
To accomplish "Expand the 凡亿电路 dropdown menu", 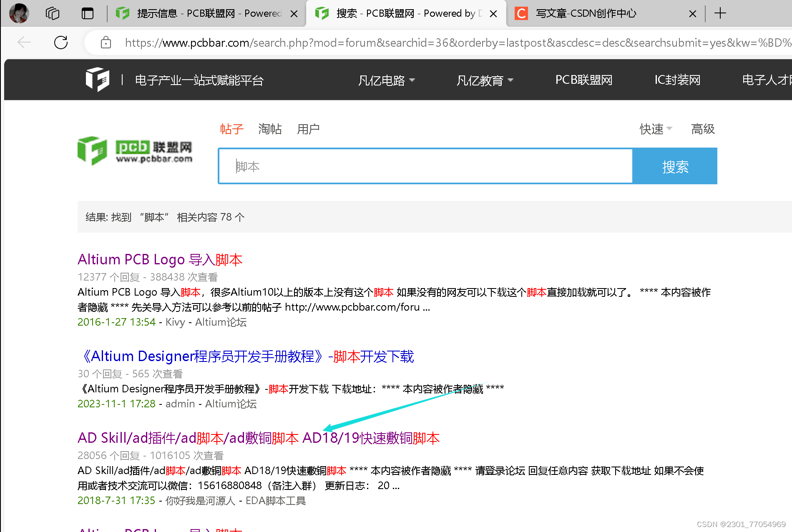I will 386,80.
